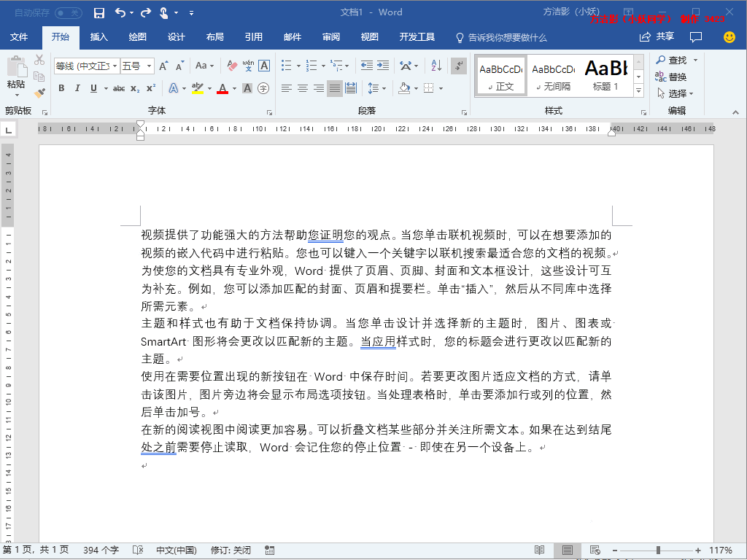Open the font size dropdown showing 五号
747x560 pixels.
(149, 66)
